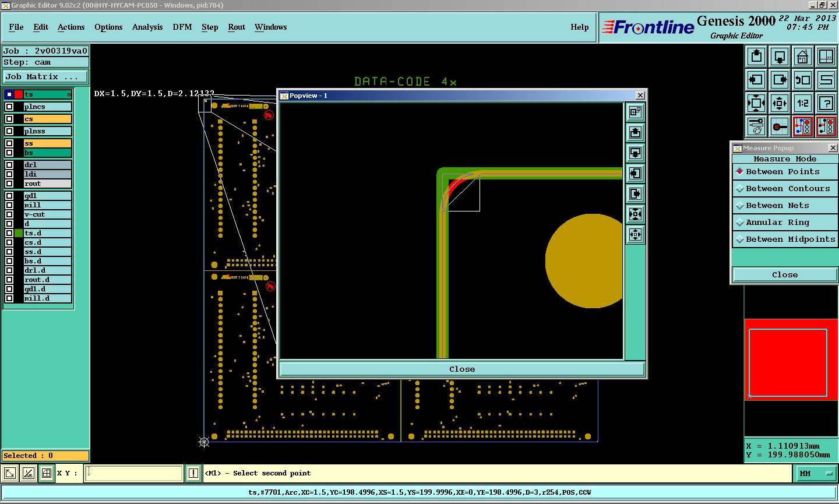Click the pan up icon in Popview

tap(635, 133)
